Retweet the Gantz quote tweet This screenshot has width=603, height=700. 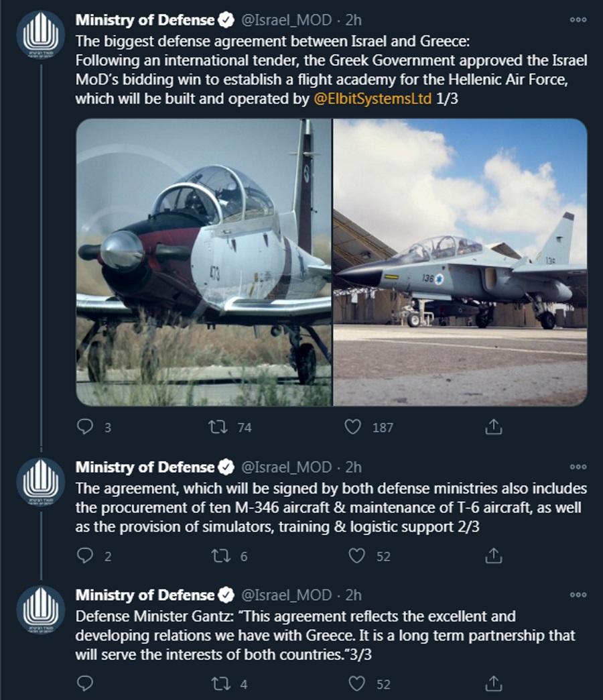point(219,684)
